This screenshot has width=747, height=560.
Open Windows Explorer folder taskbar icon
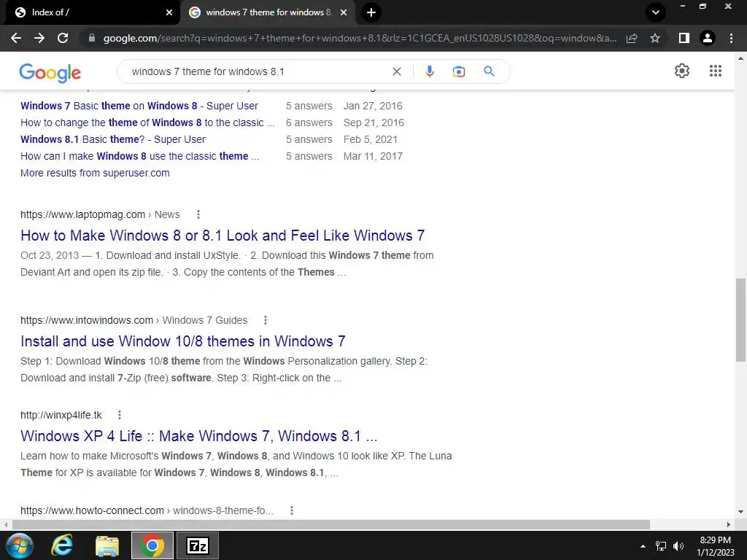pos(107,545)
